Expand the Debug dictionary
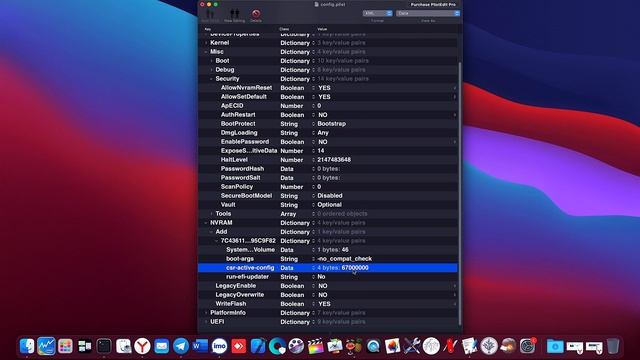The image size is (640, 360). tap(211, 70)
